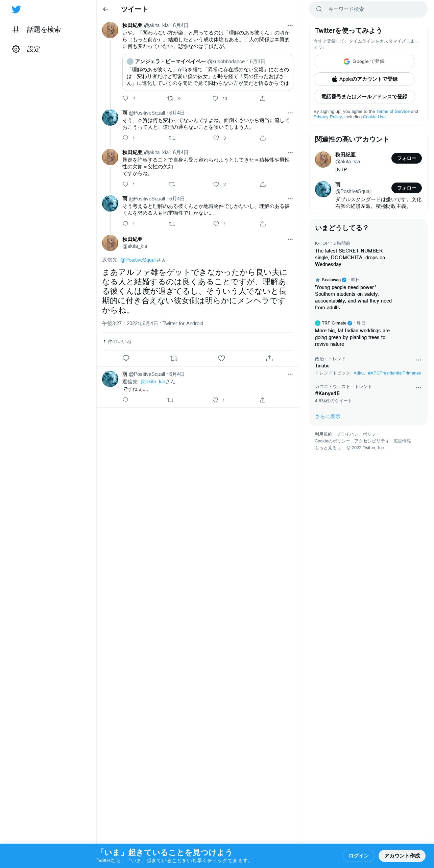Reply to the main tweet
The image size is (434, 868).
point(126,358)
